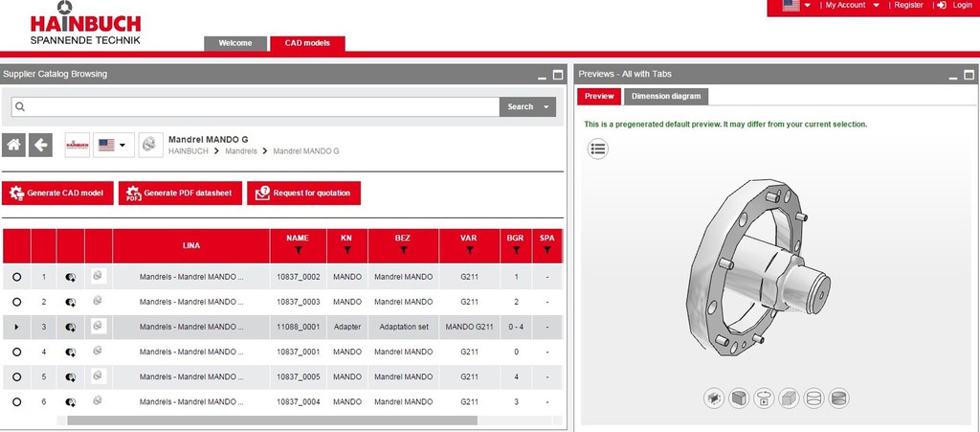Click the HAINBUCH Spannende Technik logo

click(85, 23)
